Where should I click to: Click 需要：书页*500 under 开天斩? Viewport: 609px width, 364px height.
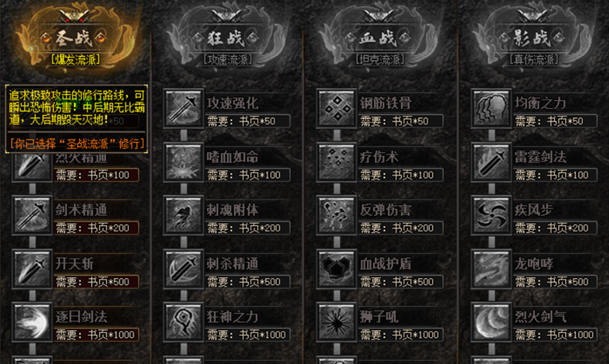tap(96, 282)
